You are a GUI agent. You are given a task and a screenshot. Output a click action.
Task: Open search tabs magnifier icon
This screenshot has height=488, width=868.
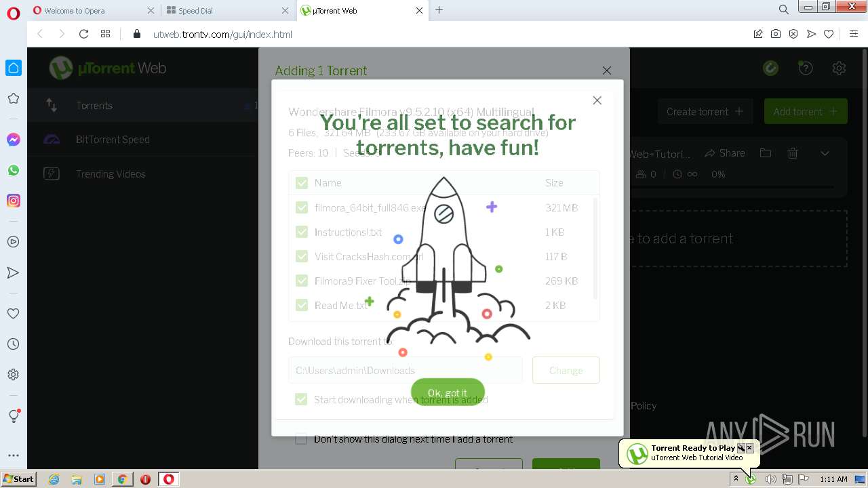click(x=784, y=9)
